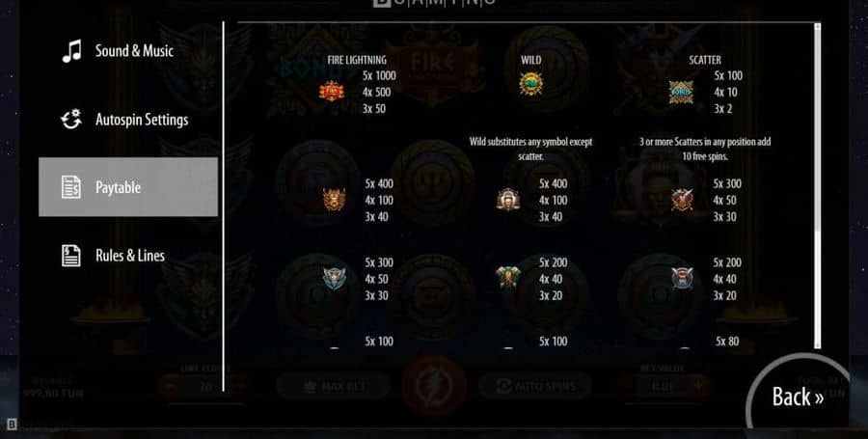Click the Sound & Music note icon
The image size is (868, 439).
pos(71,51)
